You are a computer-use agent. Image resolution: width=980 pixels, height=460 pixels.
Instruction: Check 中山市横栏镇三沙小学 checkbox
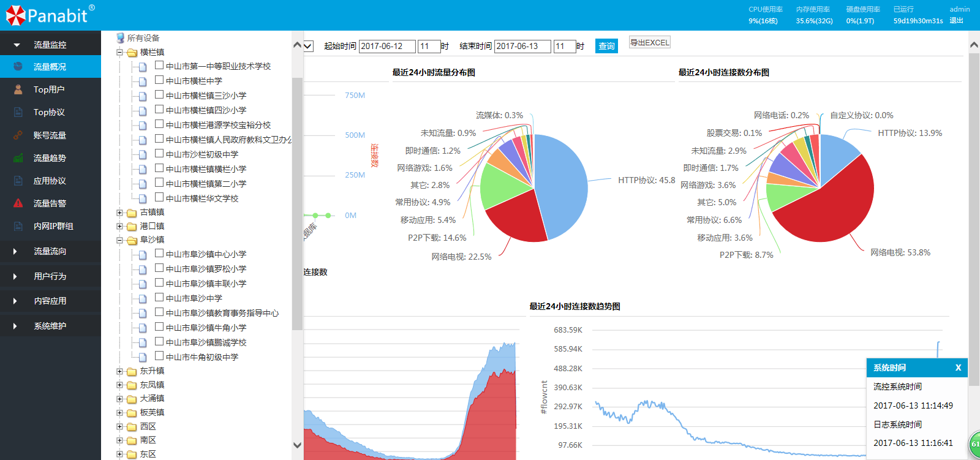(x=159, y=94)
